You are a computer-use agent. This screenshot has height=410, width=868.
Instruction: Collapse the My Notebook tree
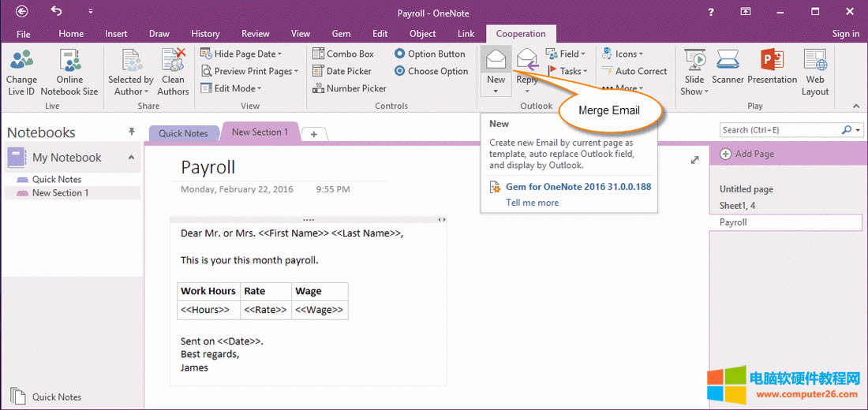point(131,158)
